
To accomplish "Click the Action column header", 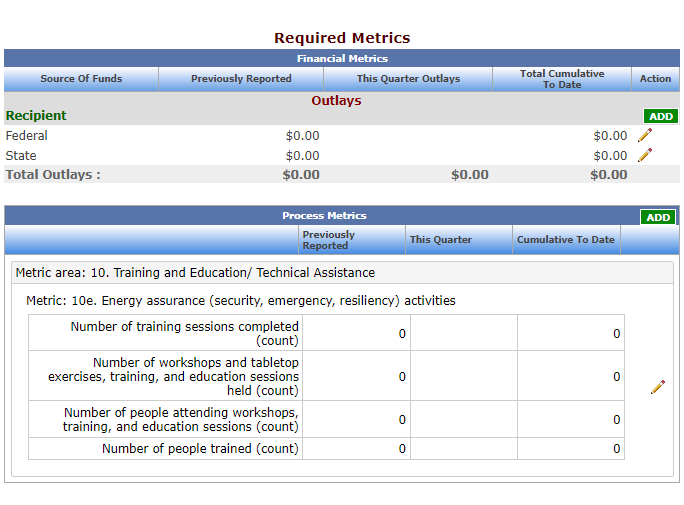I will tap(655, 79).
